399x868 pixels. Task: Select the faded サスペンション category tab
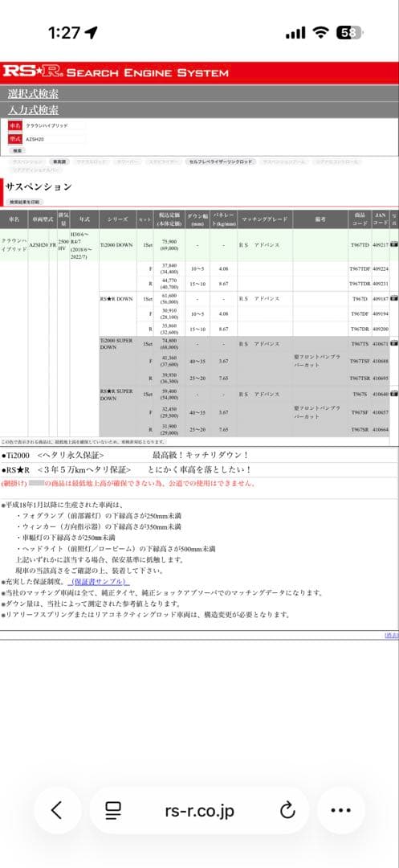26,162
